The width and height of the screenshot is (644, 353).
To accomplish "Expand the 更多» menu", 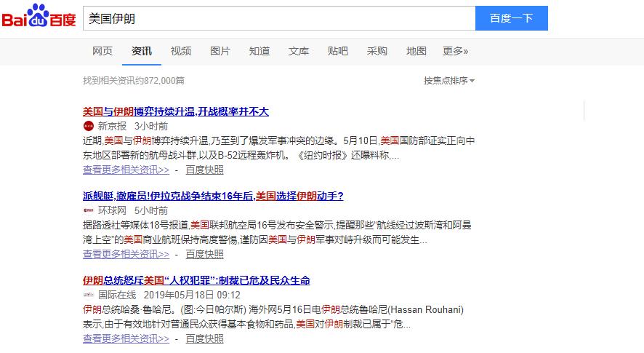I will (456, 51).
